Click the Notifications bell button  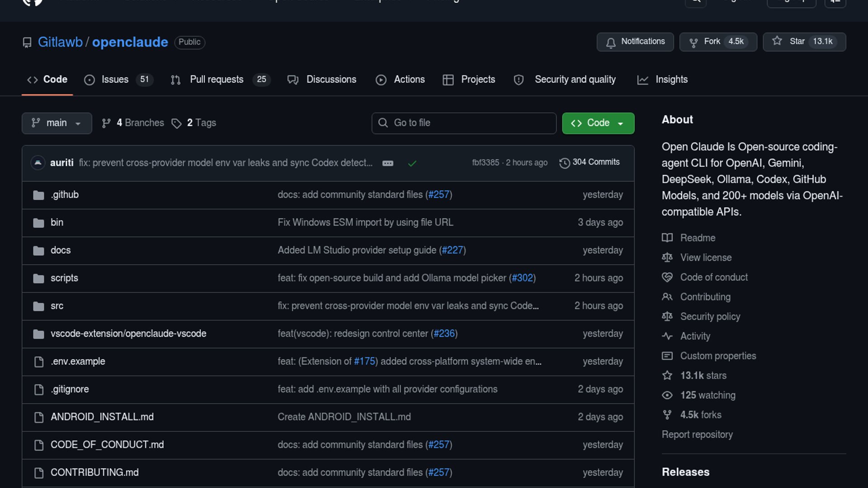click(635, 42)
